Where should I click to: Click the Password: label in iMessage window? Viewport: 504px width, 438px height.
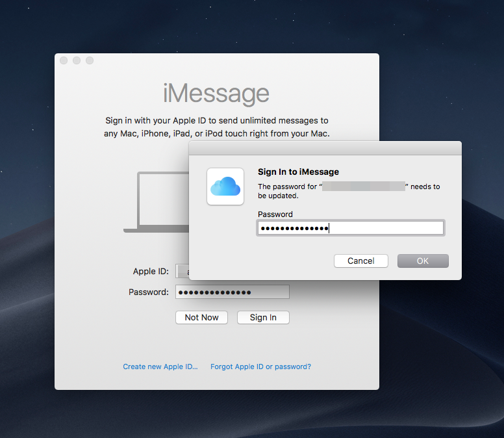point(149,292)
